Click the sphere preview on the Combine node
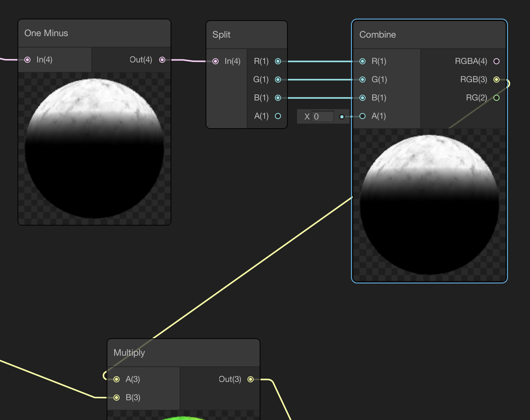Image resolution: width=530 pixels, height=420 pixels. pos(429,204)
